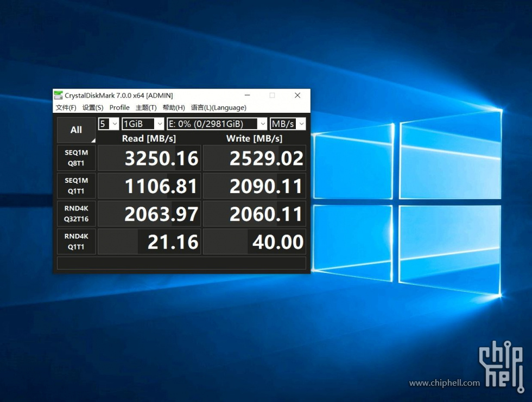
Task: Click the SEQ1M Q8T1 write value 2529.02
Action: point(255,158)
